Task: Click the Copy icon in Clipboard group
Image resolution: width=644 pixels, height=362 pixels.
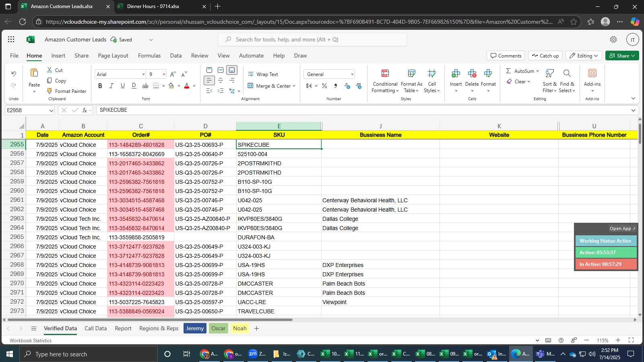Action: click(50, 80)
